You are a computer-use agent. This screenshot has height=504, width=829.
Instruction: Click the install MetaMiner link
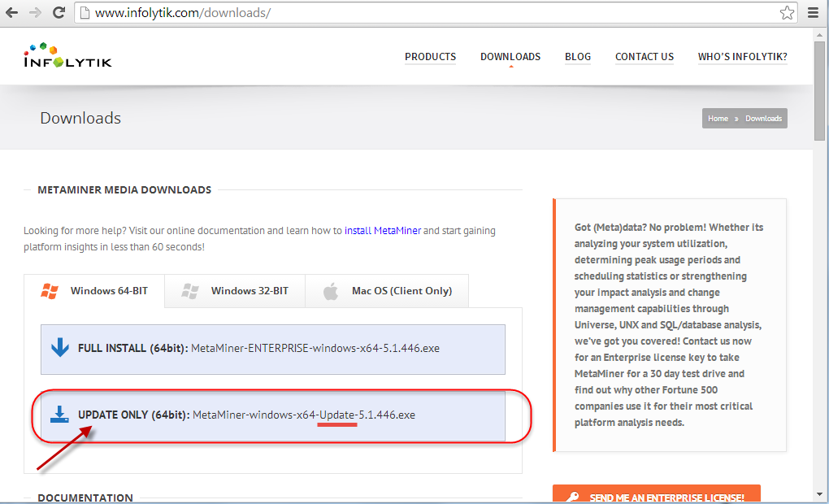(383, 231)
